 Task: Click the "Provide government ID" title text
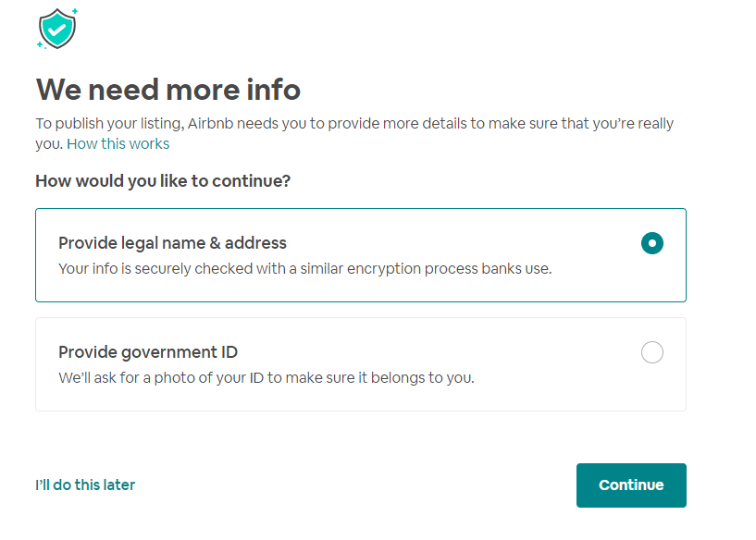(148, 352)
